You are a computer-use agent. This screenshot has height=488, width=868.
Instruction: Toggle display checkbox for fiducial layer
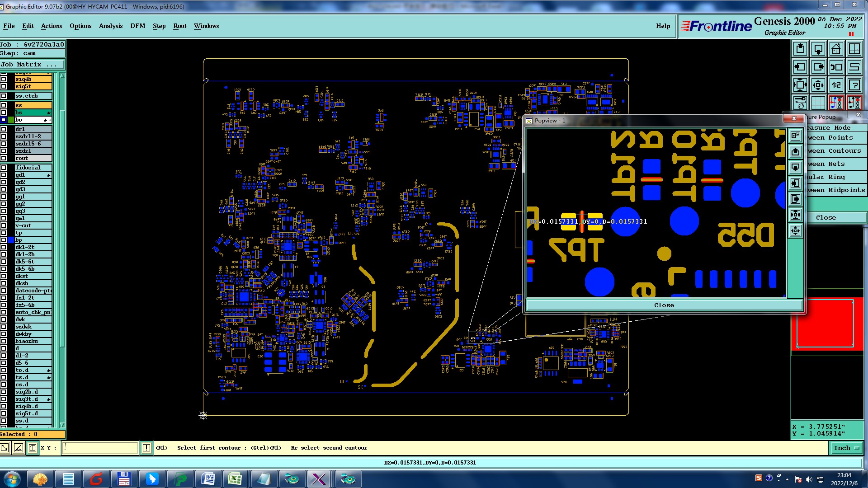point(4,168)
